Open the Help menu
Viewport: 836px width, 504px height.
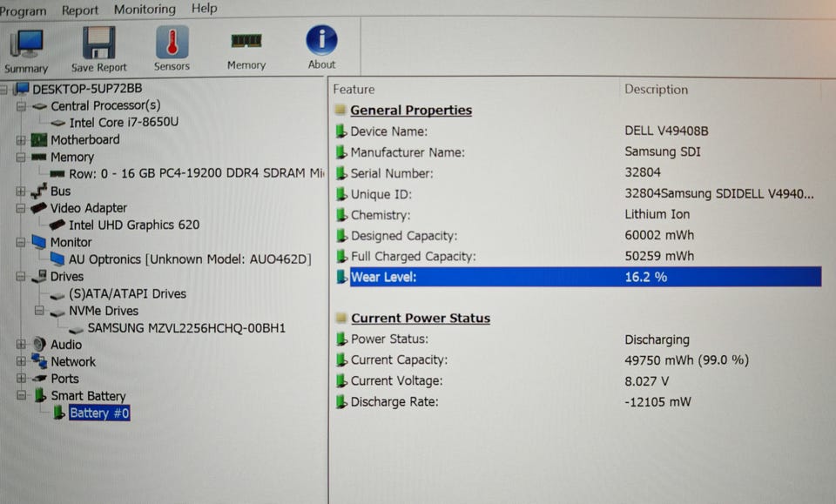204,9
